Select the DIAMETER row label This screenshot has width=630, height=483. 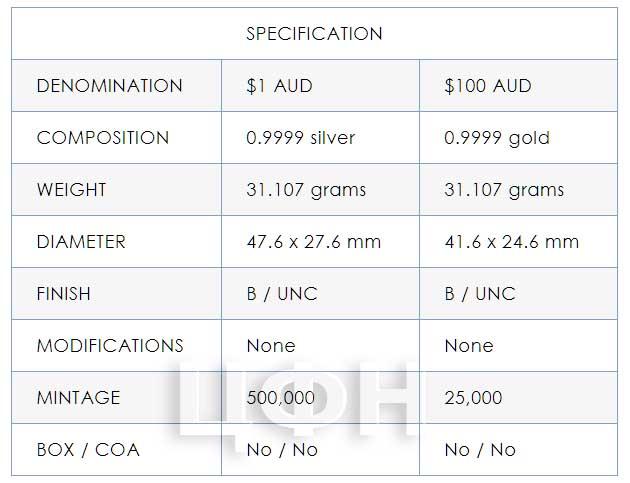[81, 242]
